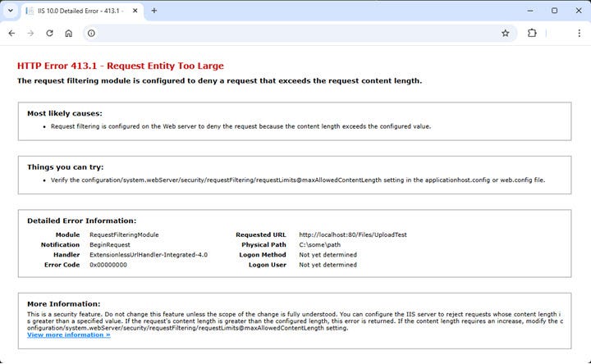Maximize the browser window
This screenshot has height=364, width=591.
554,11
